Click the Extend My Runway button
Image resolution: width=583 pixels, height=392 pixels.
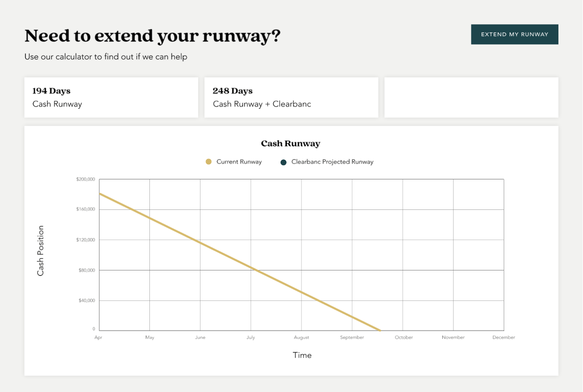pyautogui.click(x=514, y=34)
